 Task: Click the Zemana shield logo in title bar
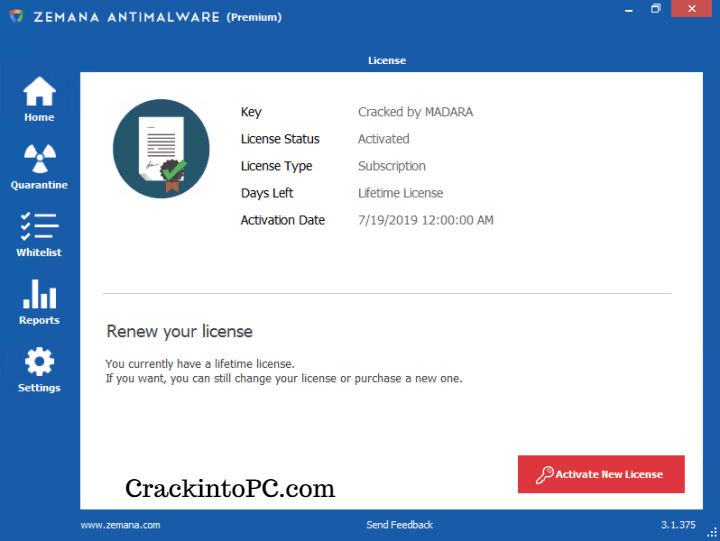(17, 17)
